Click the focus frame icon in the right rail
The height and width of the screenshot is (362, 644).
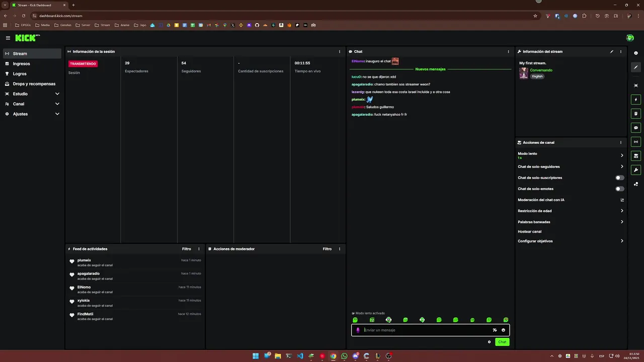coord(636,85)
